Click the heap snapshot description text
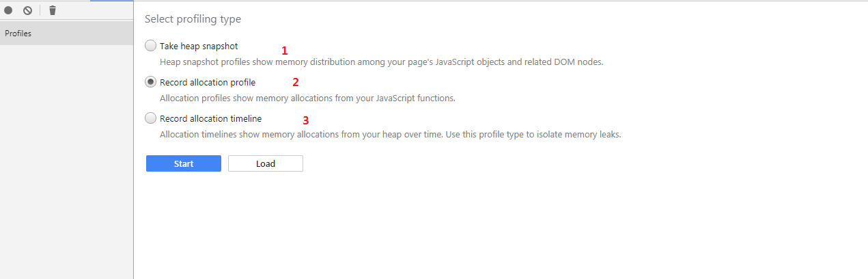The height and width of the screenshot is (279, 868). (x=382, y=62)
